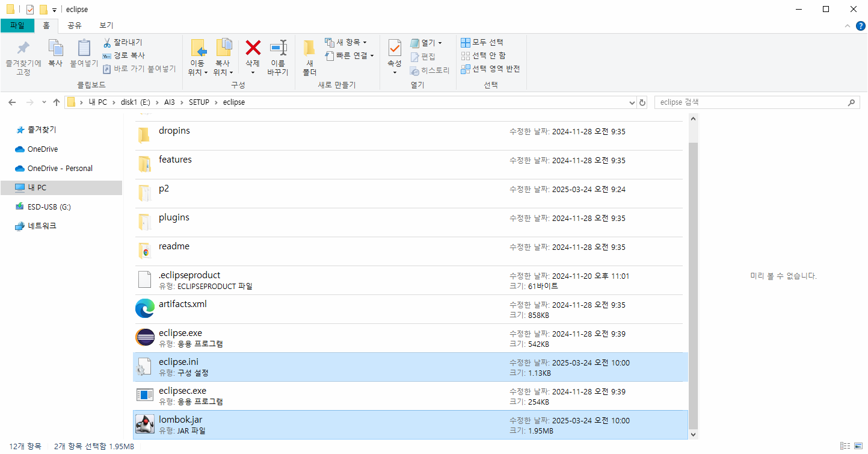Expand 열기 (Open) dropdown

(x=426, y=43)
